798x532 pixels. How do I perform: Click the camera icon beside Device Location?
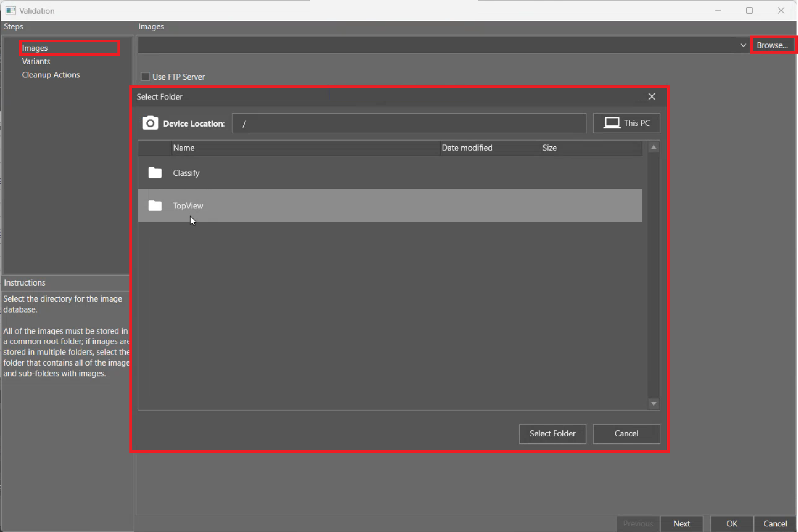point(150,123)
